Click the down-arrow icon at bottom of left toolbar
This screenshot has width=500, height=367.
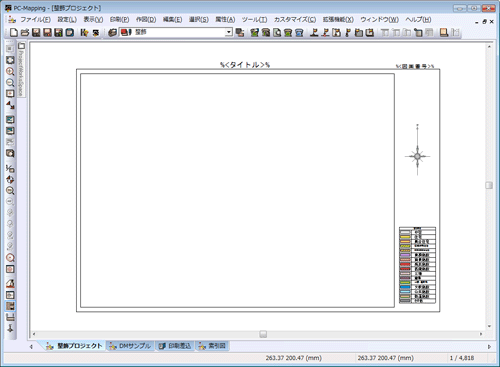(x=10, y=328)
